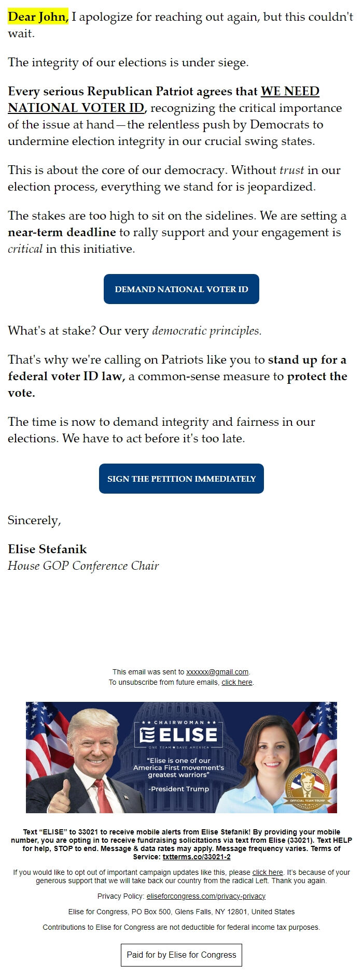Open the eliseforcongress.com privacy policy link
The width and height of the screenshot is (363, 980).
point(206,896)
